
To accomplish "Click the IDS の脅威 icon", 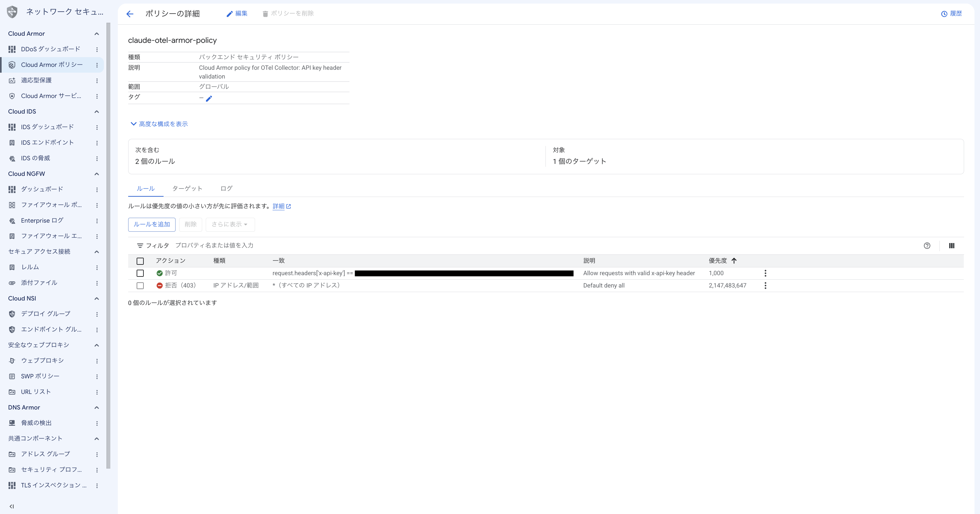I will [12, 158].
